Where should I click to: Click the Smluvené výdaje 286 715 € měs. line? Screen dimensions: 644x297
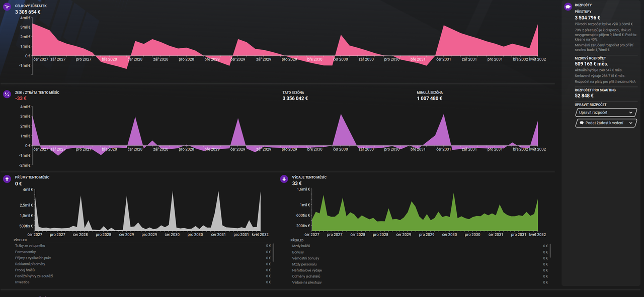(x=601, y=76)
